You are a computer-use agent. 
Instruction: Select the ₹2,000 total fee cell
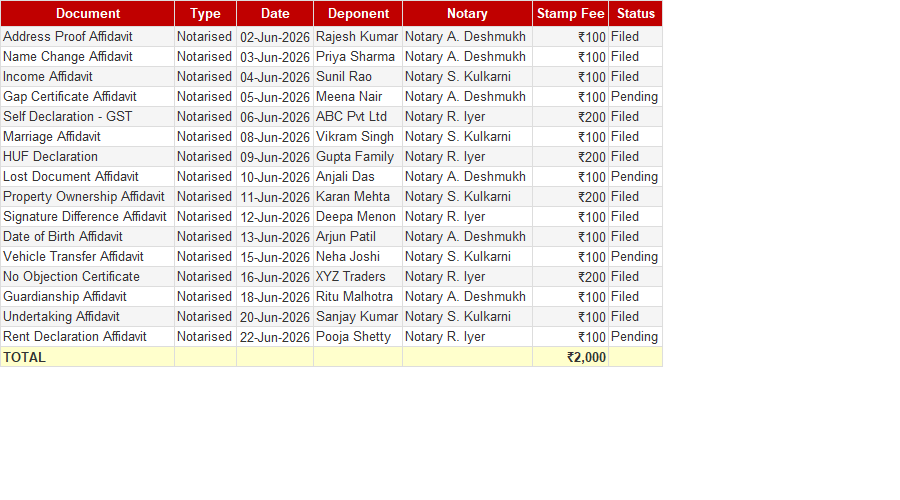coord(571,357)
